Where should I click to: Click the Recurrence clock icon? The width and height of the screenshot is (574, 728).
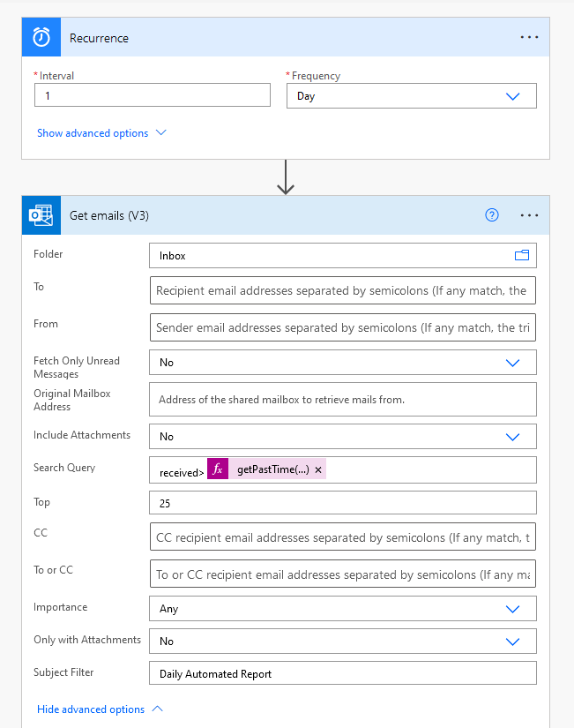coord(41,36)
